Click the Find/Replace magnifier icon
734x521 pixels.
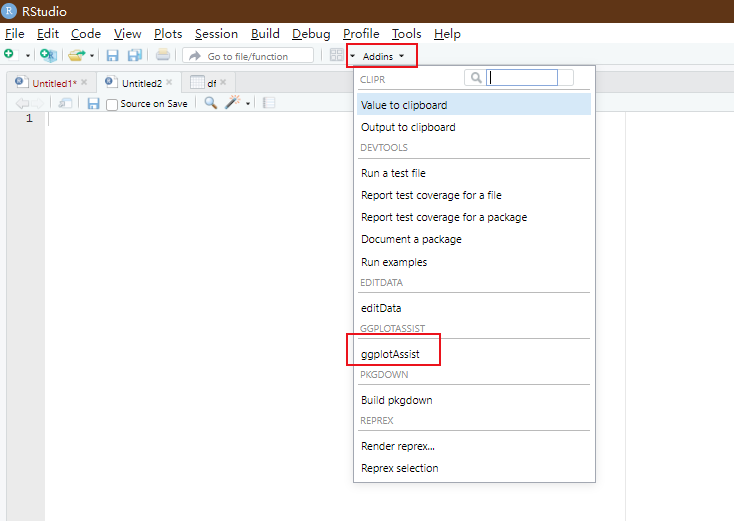click(x=210, y=103)
